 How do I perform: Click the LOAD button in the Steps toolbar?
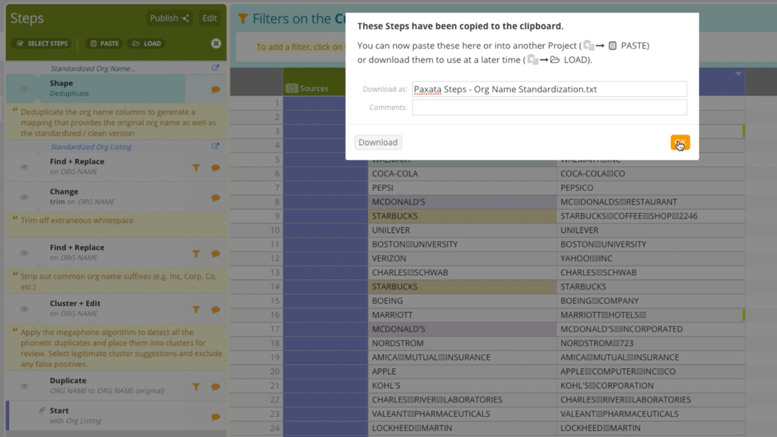[x=147, y=44]
